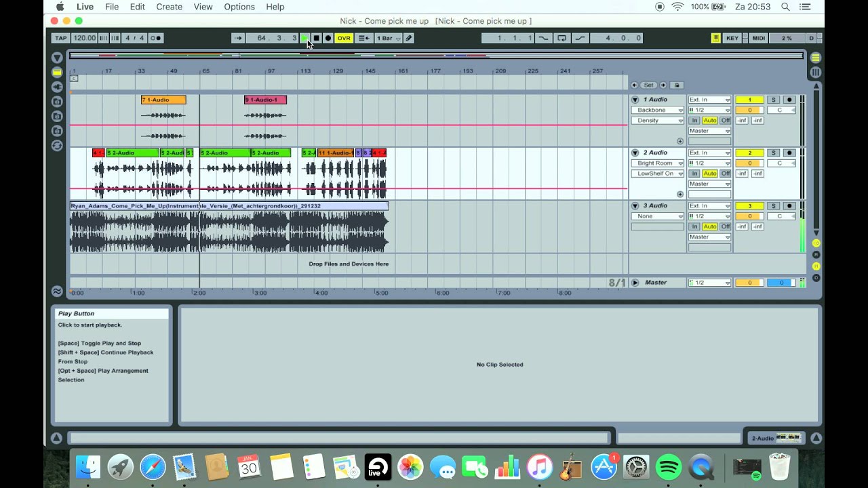Set 3 Audio monitoring to Off
Image resolution: width=868 pixels, height=488 pixels.
pos(726,226)
